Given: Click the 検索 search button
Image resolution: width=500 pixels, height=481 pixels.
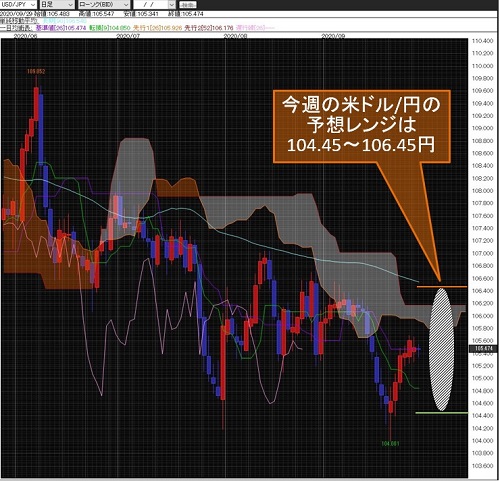Looking at the screenshot, I should coord(188,5).
